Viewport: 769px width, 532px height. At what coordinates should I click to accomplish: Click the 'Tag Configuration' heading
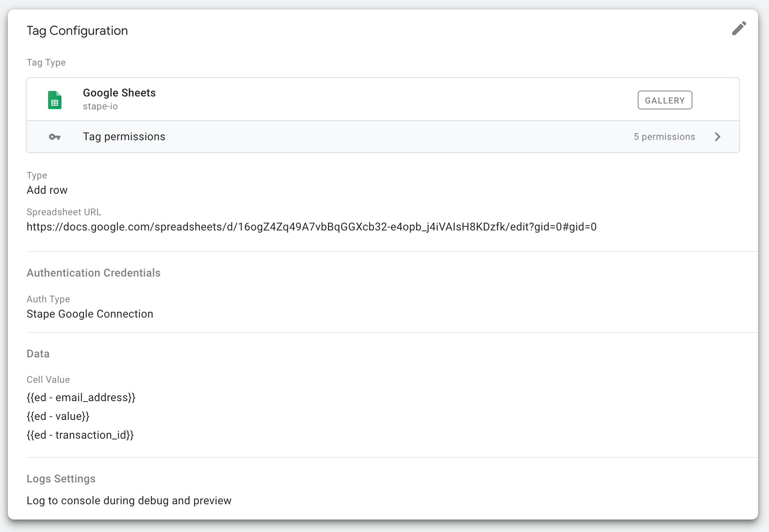pyautogui.click(x=77, y=30)
